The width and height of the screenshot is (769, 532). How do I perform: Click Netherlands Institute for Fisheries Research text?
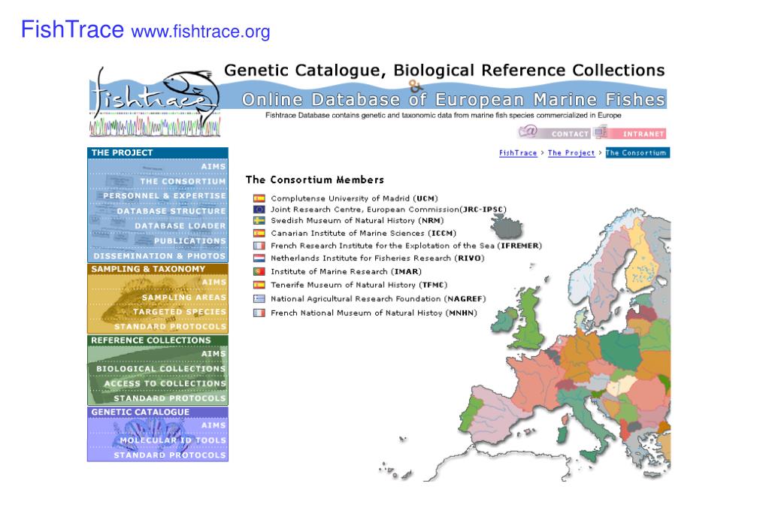[x=377, y=258]
